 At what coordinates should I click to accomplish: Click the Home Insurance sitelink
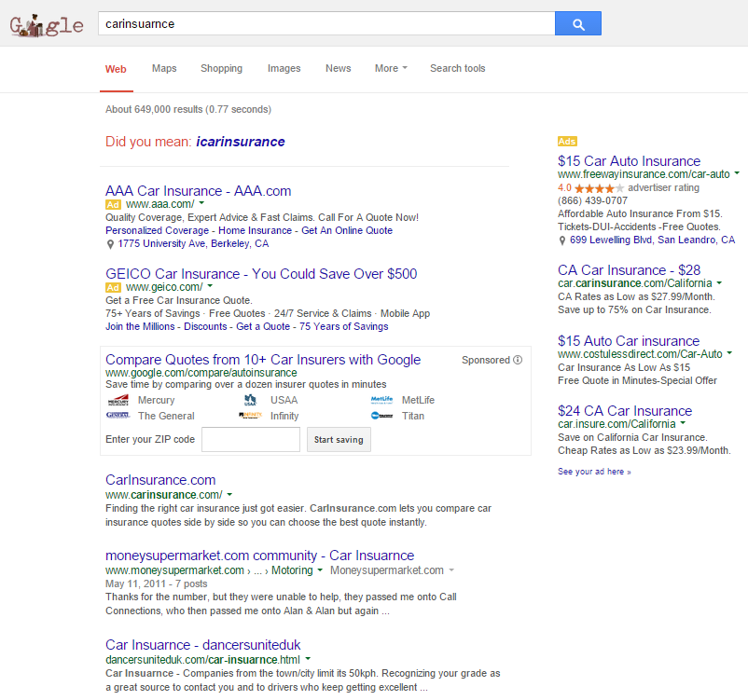[x=255, y=230]
